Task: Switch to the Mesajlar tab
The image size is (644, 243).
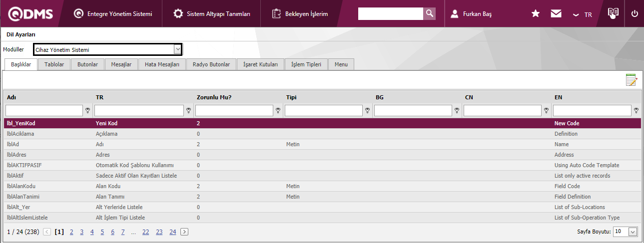Action: point(121,64)
